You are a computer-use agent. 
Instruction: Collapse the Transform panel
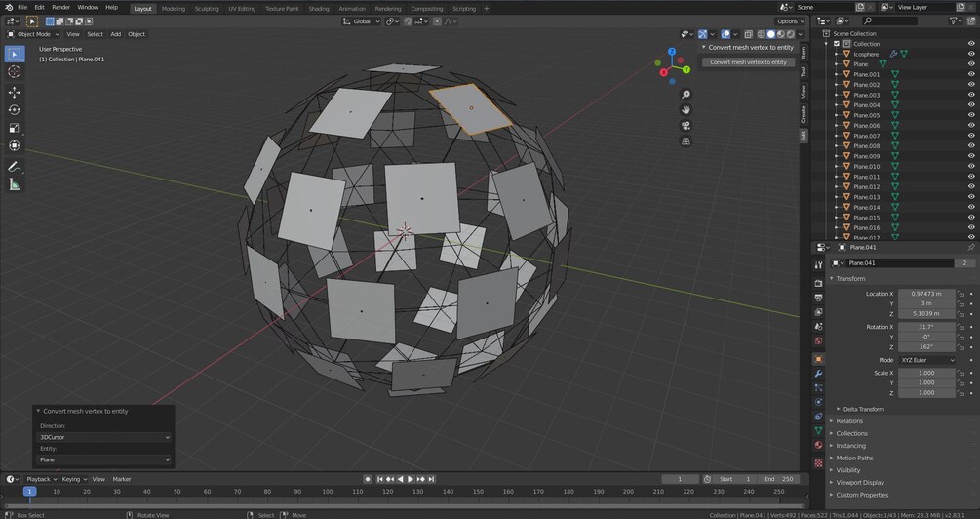850,279
